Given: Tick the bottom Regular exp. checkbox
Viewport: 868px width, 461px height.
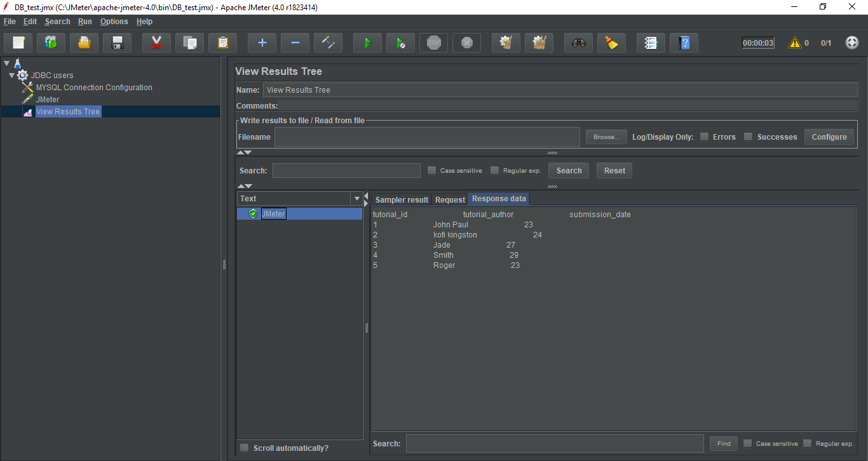Looking at the screenshot, I should (807, 443).
